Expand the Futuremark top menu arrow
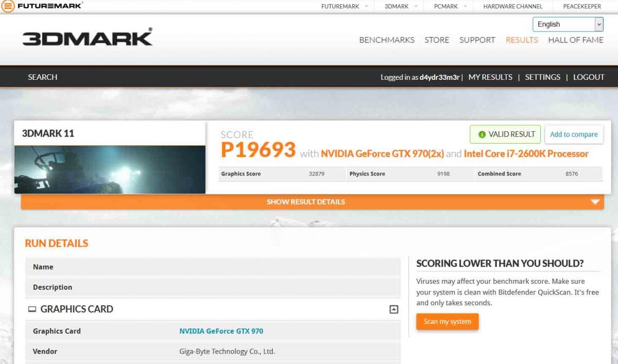This screenshot has height=364, width=618. 366,7
